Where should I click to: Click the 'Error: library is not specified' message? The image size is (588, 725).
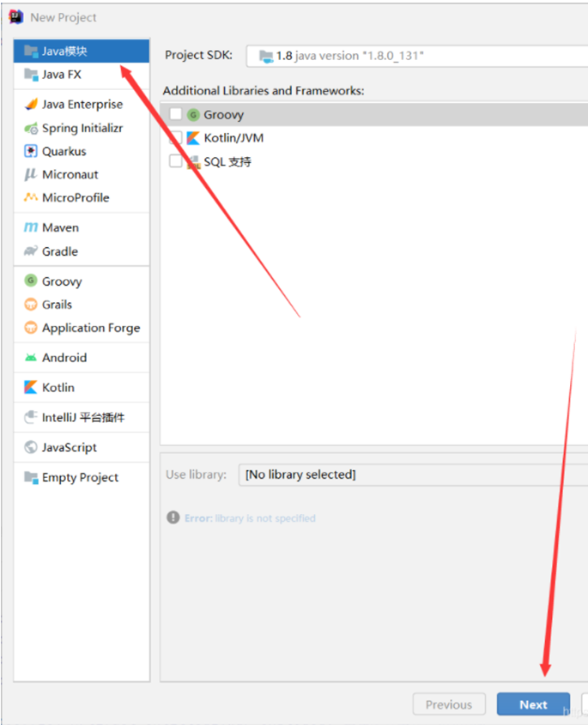pos(250,518)
